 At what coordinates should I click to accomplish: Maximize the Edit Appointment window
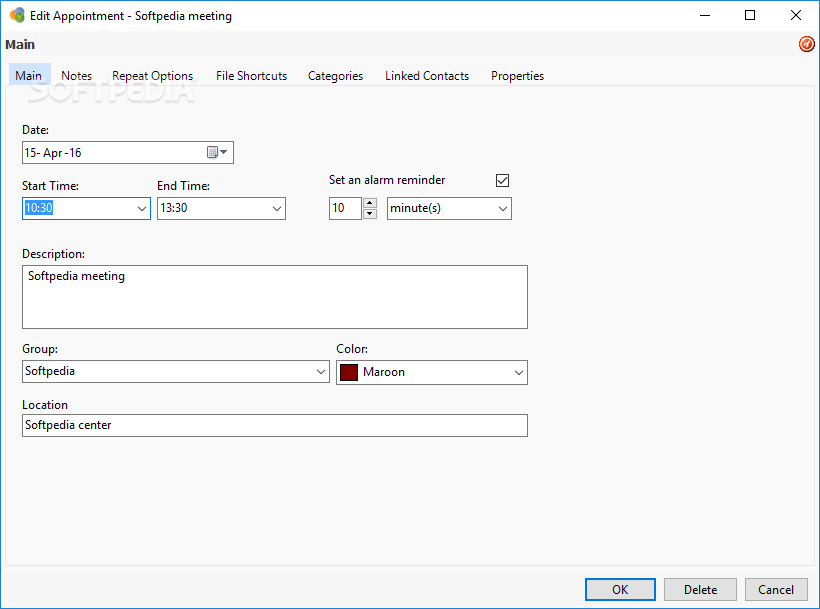click(750, 15)
